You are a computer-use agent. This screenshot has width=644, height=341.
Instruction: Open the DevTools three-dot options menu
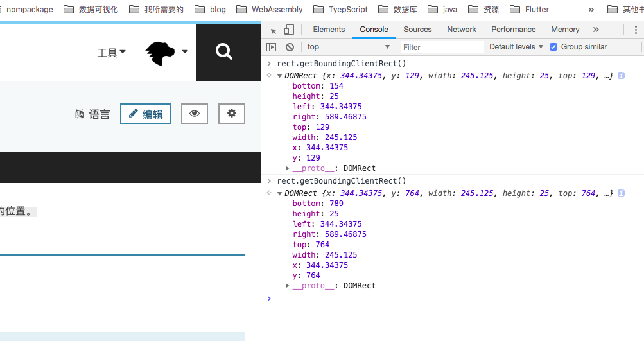click(x=636, y=30)
